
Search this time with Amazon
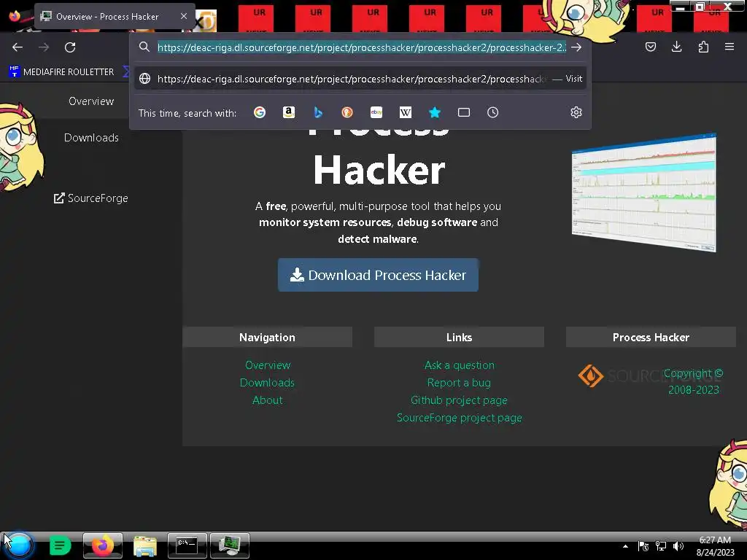(289, 112)
